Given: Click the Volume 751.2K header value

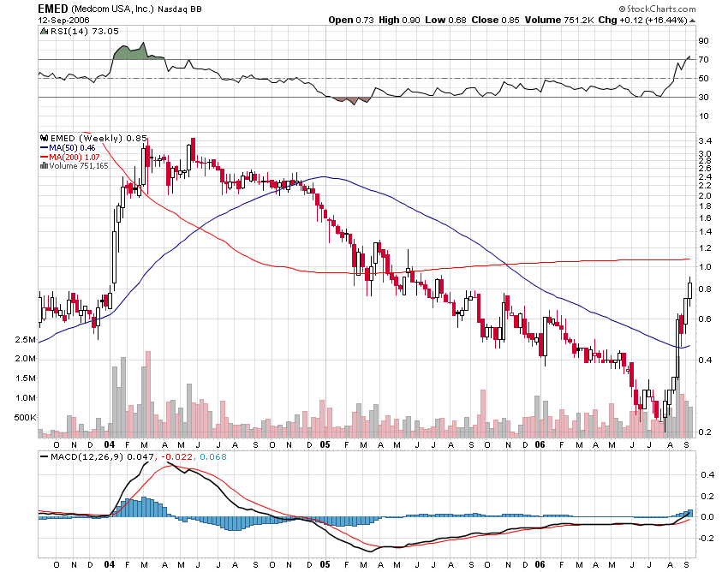Looking at the screenshot, I should click(x=559, y=20).
